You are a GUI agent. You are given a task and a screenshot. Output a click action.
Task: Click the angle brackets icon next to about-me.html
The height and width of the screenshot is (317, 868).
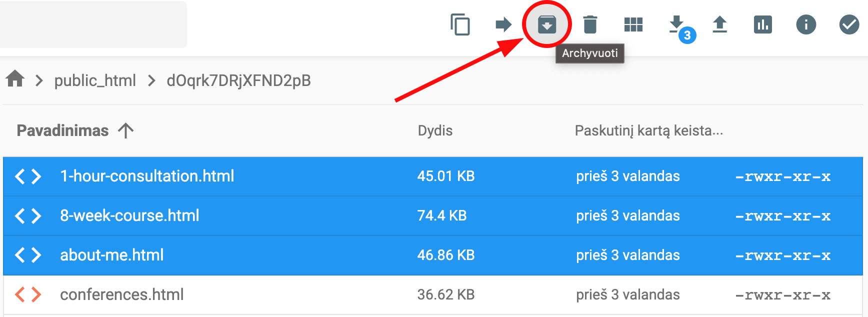click(x=27, y=255)
